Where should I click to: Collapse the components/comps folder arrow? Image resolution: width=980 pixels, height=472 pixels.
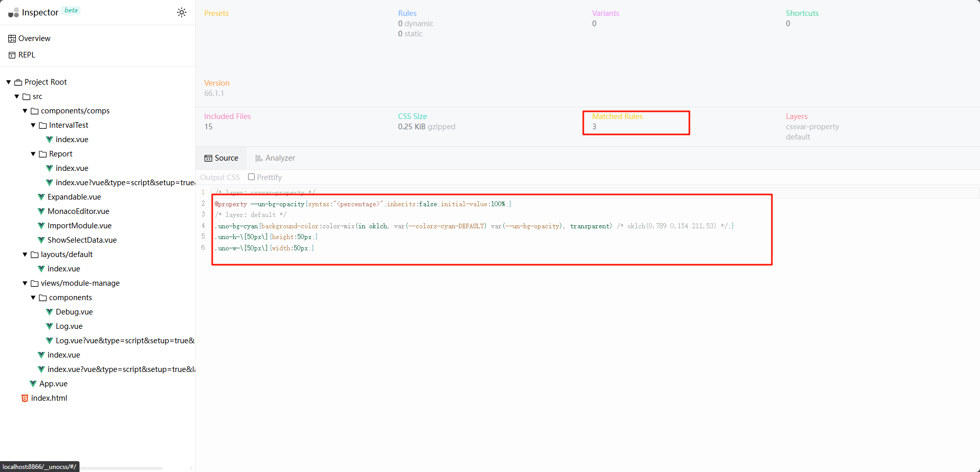coord(25,111)
